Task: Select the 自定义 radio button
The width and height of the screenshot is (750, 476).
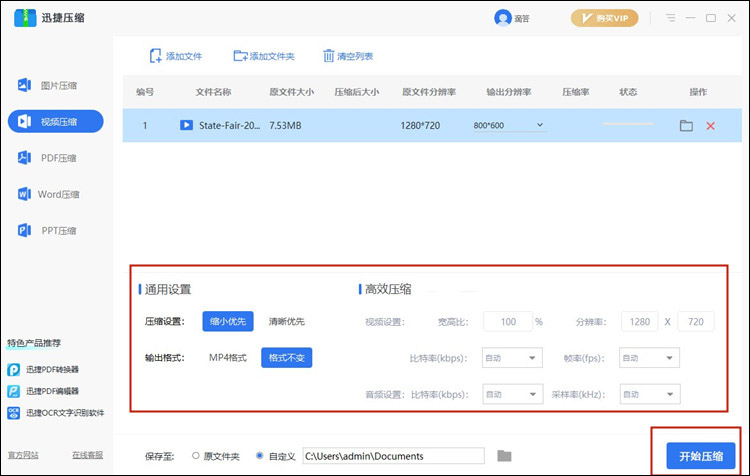Action: coord(259,455)
